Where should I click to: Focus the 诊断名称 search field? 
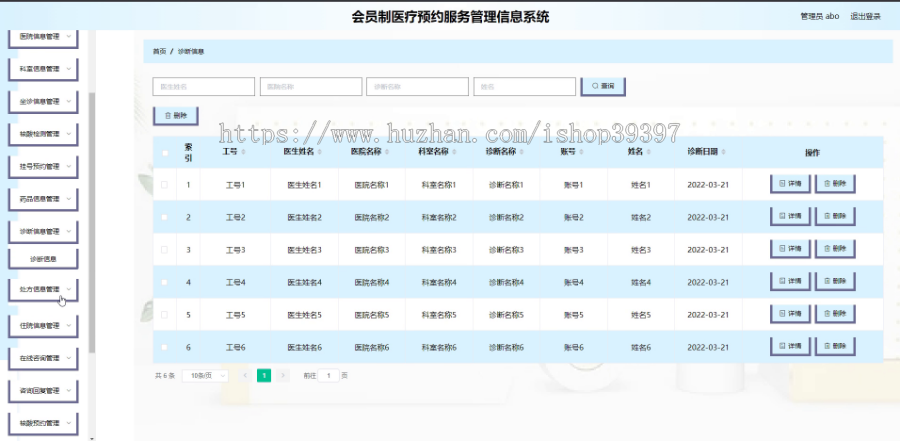(417, 87)
